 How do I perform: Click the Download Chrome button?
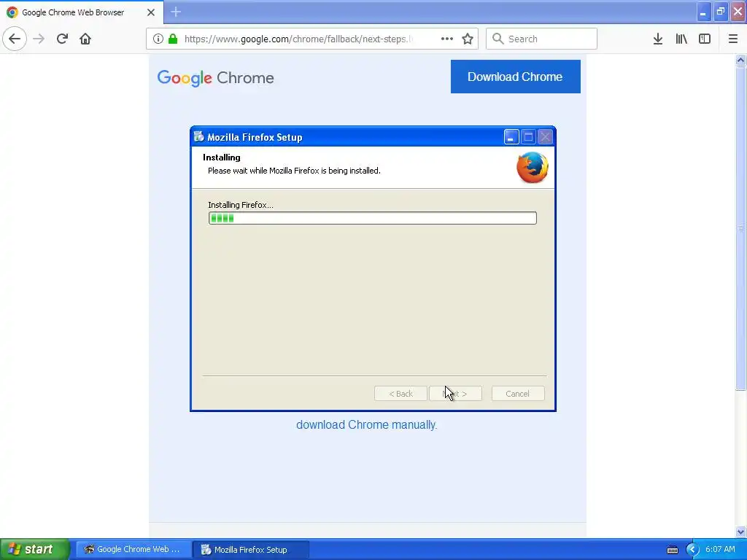click(x=516, y=77)
